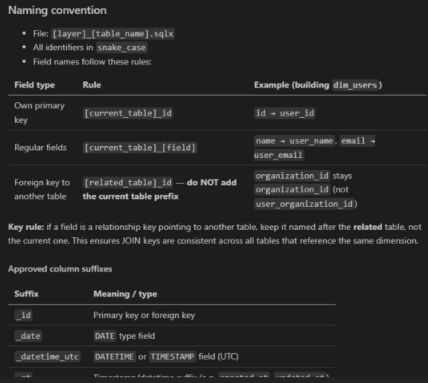Click the 'Meaning / type' column header
Viewport: 428px width, 383px height.
click(125, 294)
